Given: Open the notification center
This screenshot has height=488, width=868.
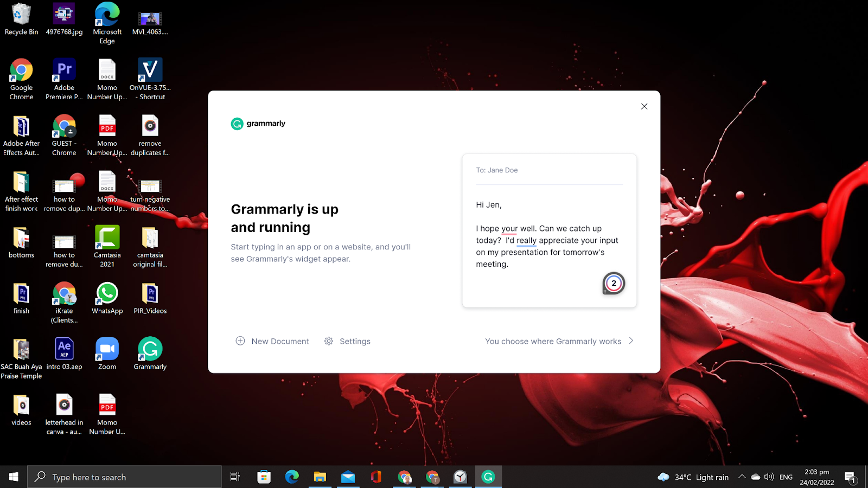Looking at the screenshot, I should [850, 477].
